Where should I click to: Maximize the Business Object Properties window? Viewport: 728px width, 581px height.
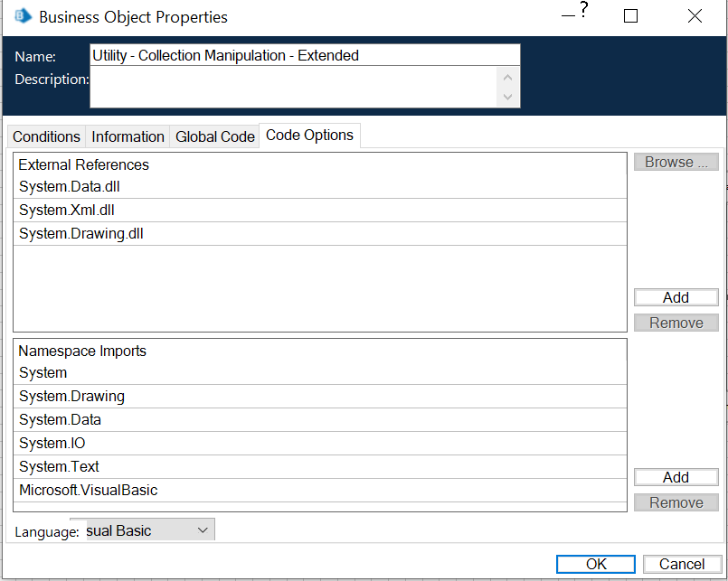(x=630, y=16)
